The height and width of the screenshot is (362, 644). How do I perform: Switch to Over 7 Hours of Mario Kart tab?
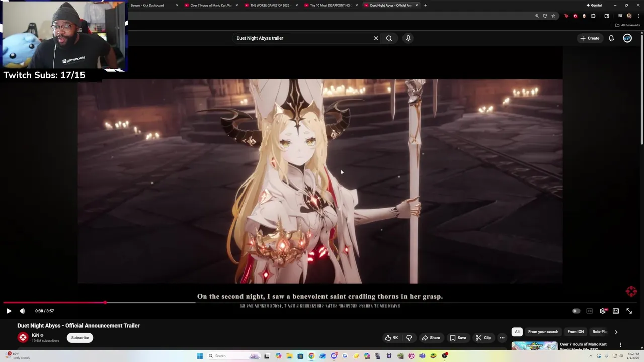coord(210,5)
